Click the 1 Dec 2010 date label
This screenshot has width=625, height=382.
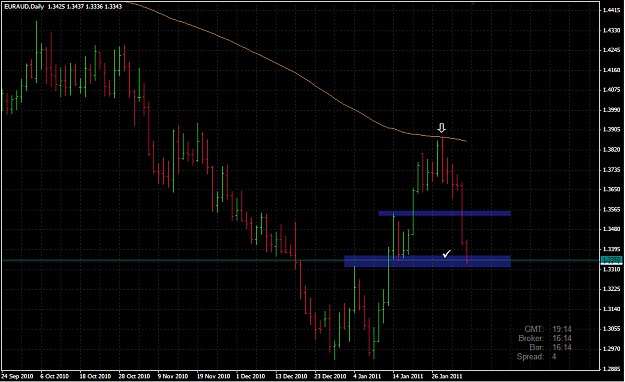tap(250, 376)
